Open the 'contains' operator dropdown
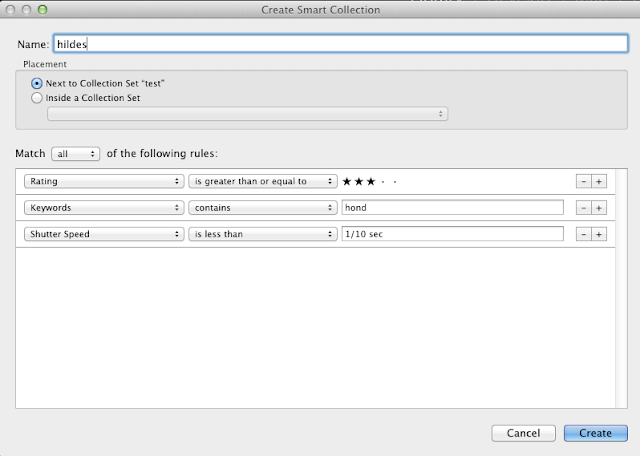640x456 pixels. click(x=262, y=208)
